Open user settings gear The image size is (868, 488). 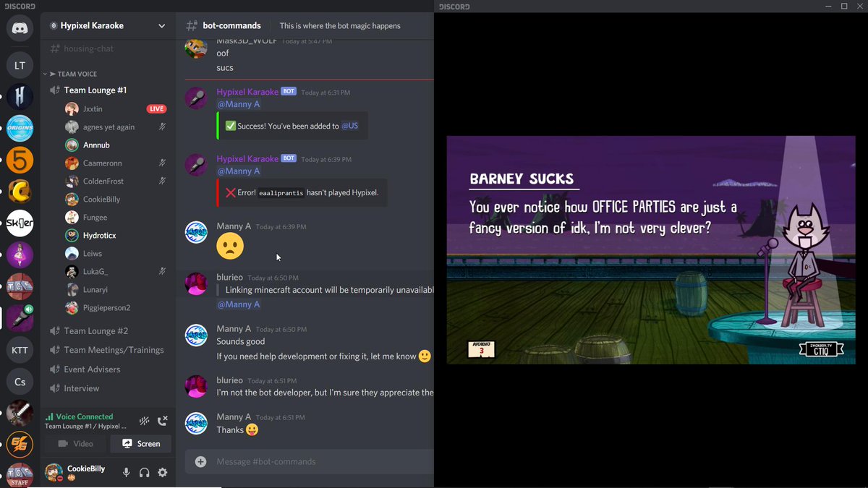click(163, 472)
